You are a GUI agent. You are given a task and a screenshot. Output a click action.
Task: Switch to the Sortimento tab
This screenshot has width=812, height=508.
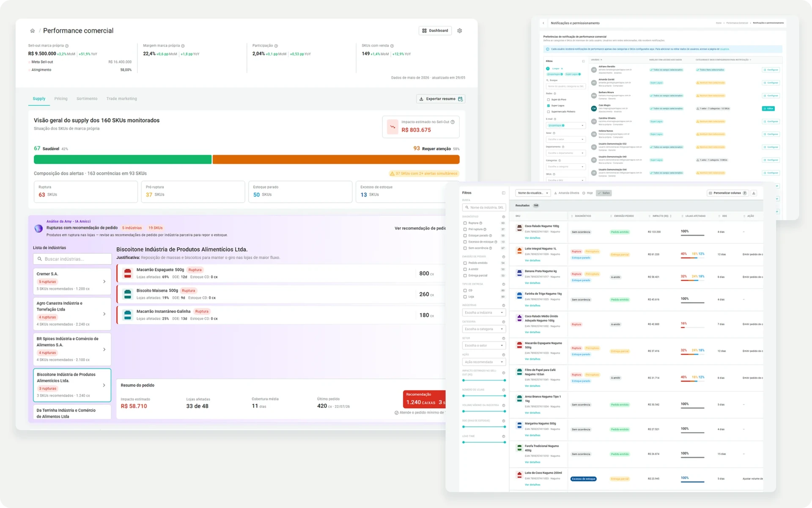pos(87,99)
